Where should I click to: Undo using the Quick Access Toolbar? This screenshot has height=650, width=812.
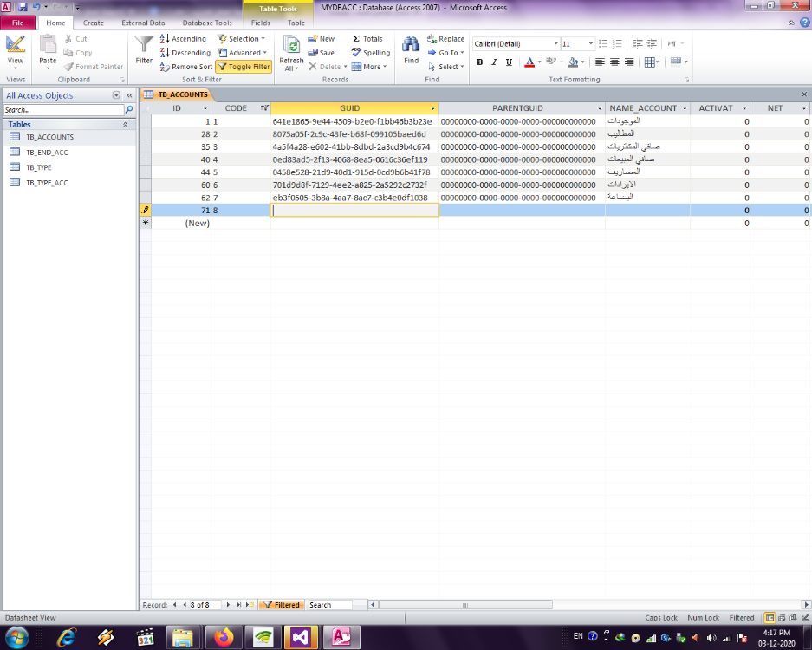click(36, 7)
